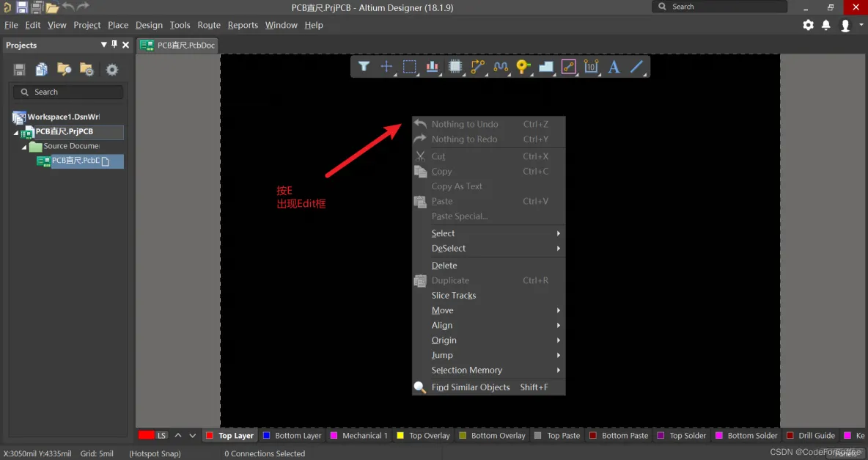
Task: Click the Projects panel search field
Action: 68,92
